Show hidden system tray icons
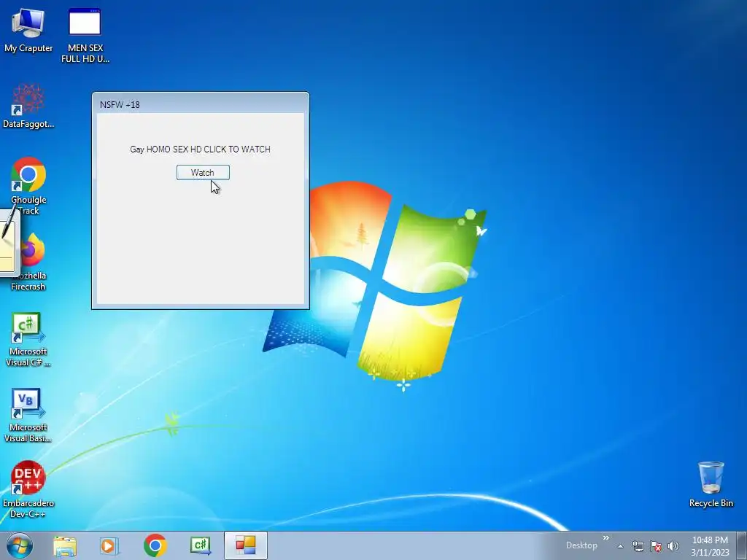Screen dimensions: 747x560 620,546
